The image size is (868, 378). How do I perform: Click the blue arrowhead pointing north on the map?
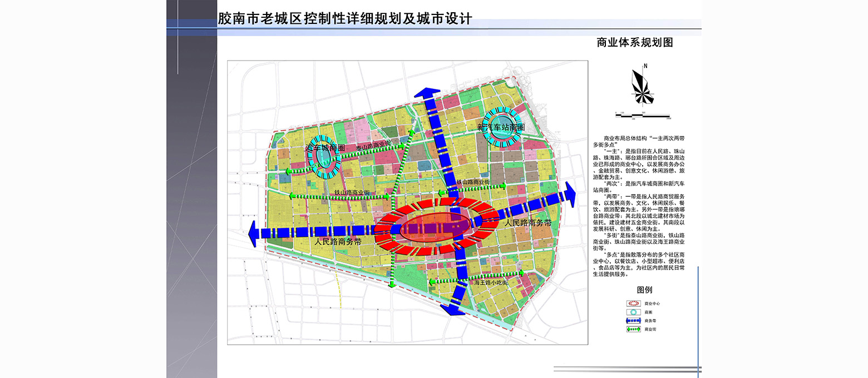428,93
